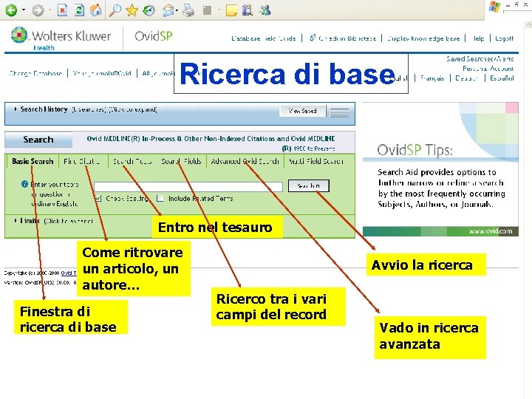Go to the browser Home page icon
This screenshot has width=532, height=399.
[95, 10]
